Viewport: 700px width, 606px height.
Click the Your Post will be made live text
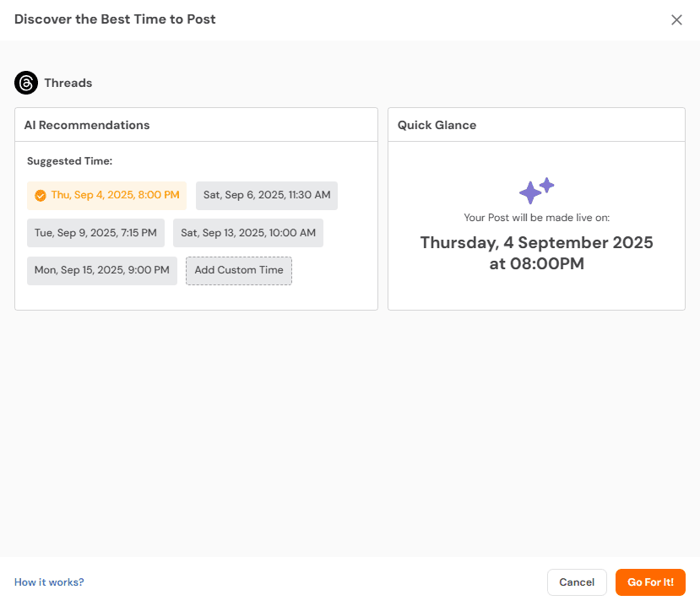click(536, 217)
